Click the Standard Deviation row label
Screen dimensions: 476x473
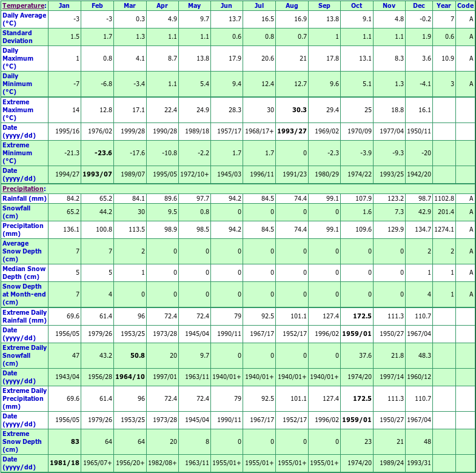[x=18, y=37]
